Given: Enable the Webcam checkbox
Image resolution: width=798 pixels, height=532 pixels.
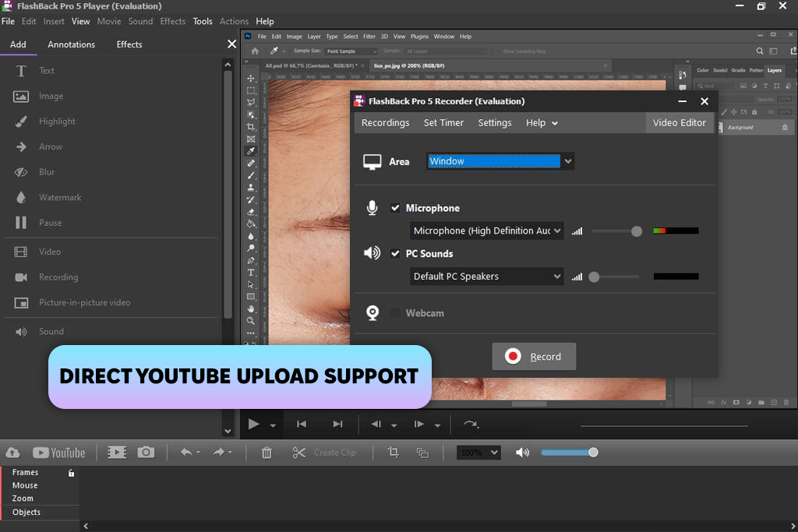Looking at the screenshot, I should click(395, 313).
